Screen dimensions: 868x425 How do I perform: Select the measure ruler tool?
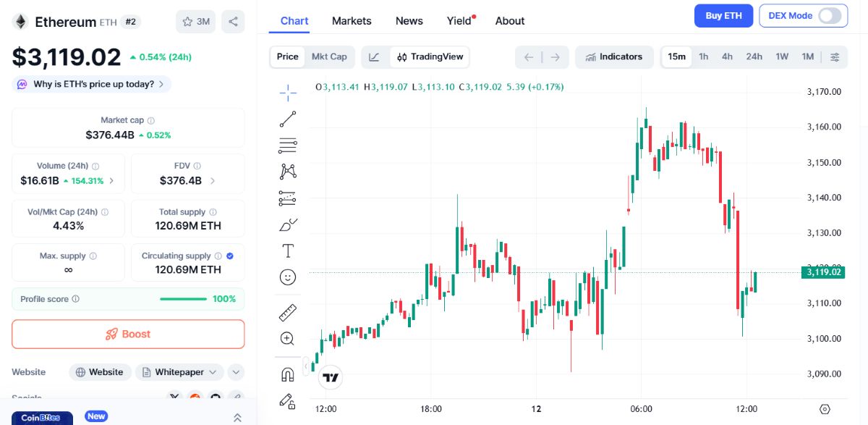pyautogui.click(x=287, y=313)
